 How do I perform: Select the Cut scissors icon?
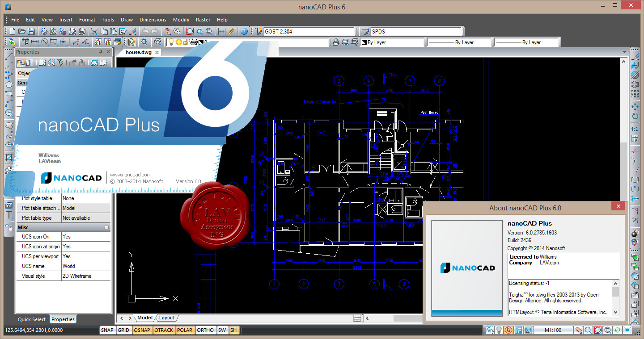[94, 31]
